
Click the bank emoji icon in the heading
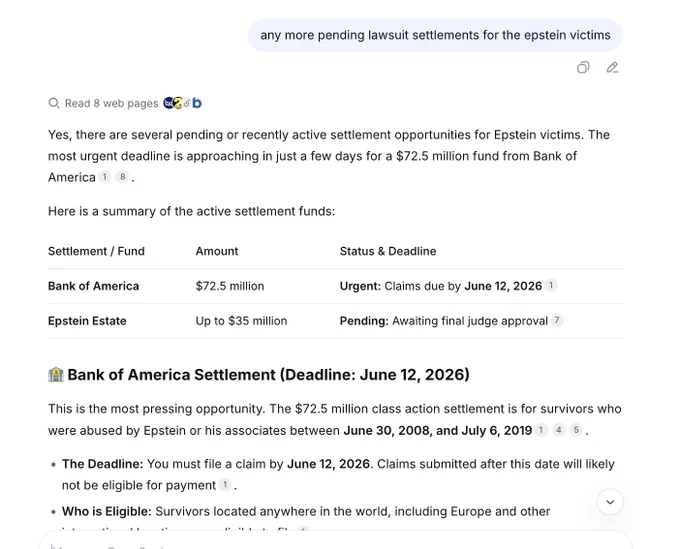[x=56, y=375]
